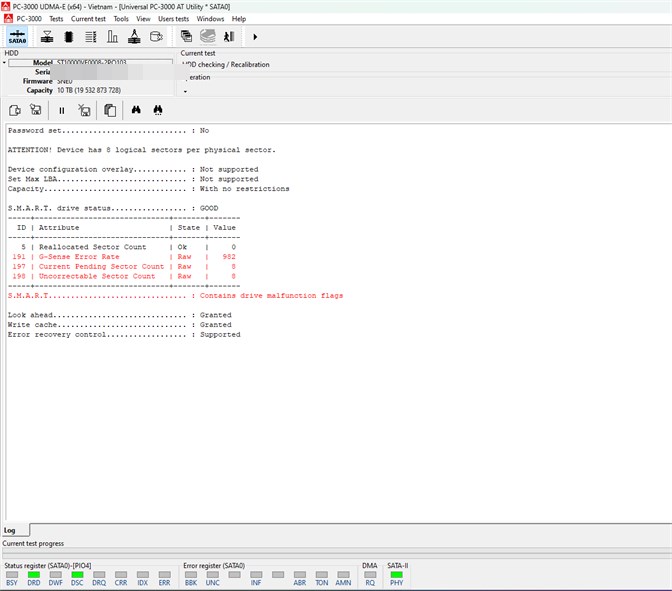The width and height of the screenshot is (672, 591).
Task: Find next using binoculars with dots
Action: point(158,111)
